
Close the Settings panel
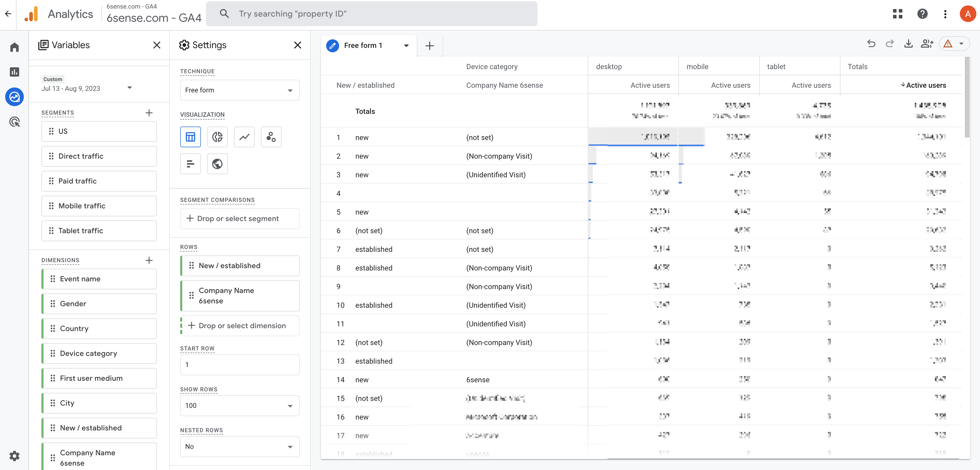[x=297, y=45]
